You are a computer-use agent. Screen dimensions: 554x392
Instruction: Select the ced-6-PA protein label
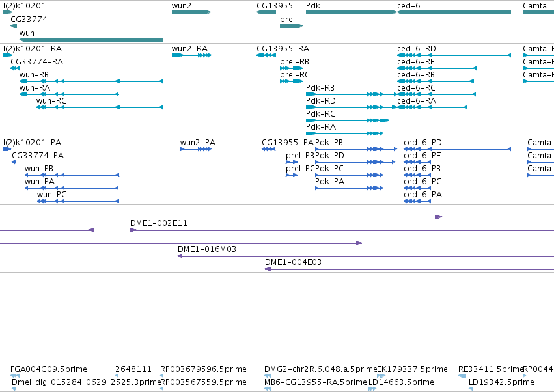coord(423,195)
